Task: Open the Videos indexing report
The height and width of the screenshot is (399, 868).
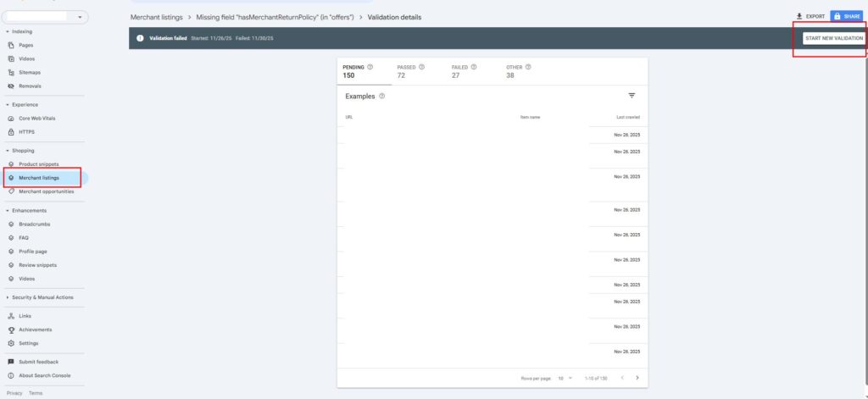Action: click(26, 58)
